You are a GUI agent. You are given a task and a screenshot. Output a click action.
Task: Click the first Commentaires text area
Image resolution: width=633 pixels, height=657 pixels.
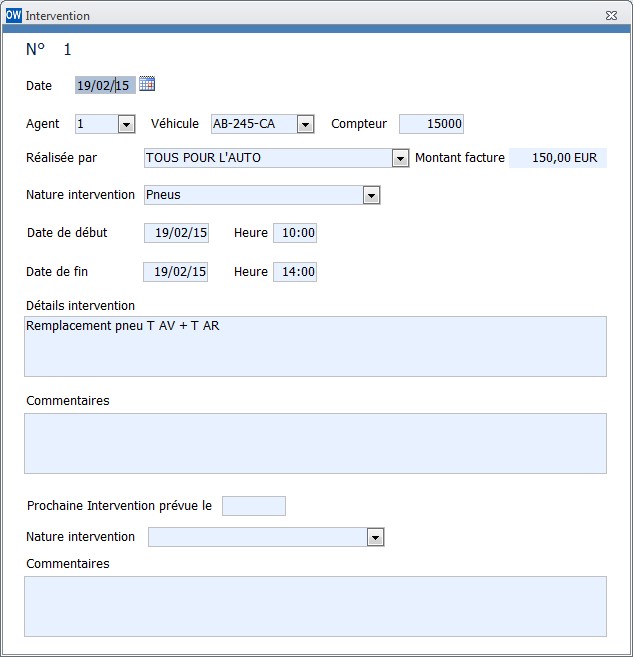pos(315,443)
